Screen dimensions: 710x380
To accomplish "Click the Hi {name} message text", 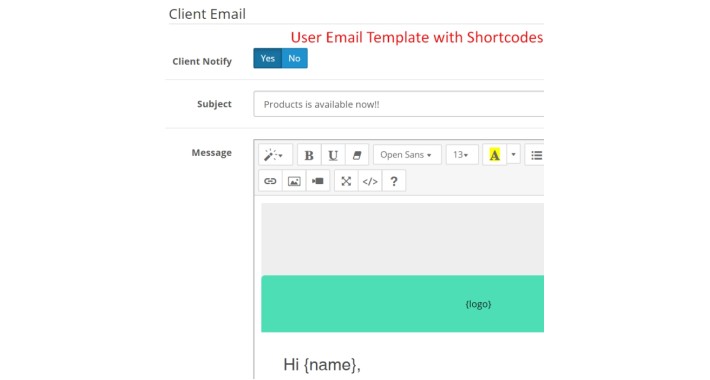I will (322, 365).
